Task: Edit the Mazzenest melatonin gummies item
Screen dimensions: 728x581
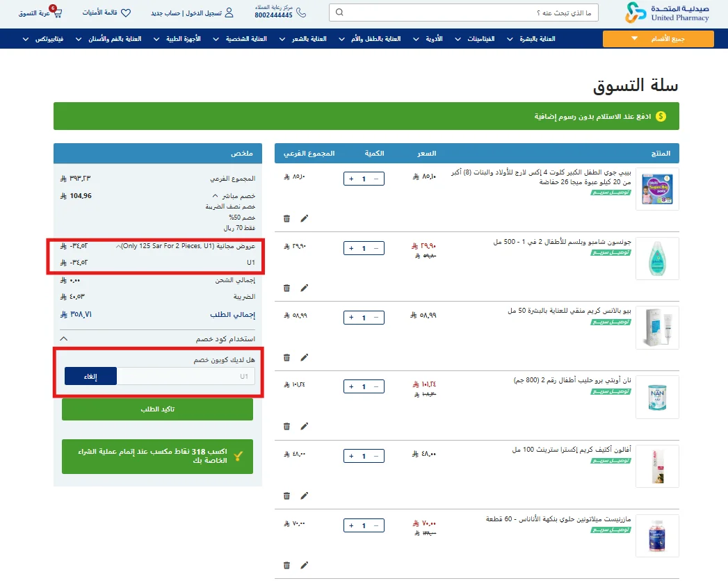Action: (x=304, y=565)
